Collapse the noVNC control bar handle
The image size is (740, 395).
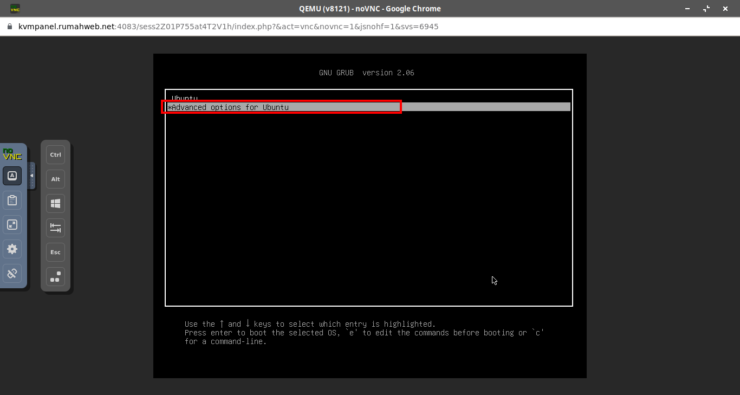tap(32, 176)
